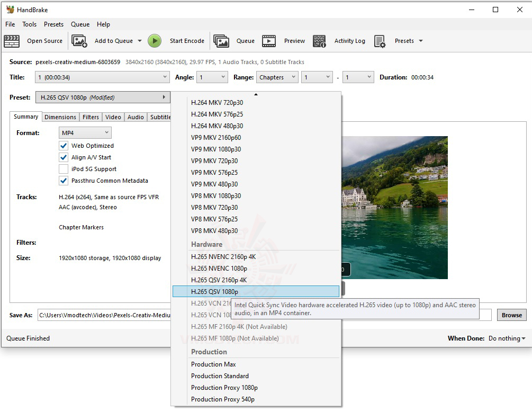Select preset H.264 MKV 480p30
This screenshot has width=532, height=411.
[x=256, y=126]
